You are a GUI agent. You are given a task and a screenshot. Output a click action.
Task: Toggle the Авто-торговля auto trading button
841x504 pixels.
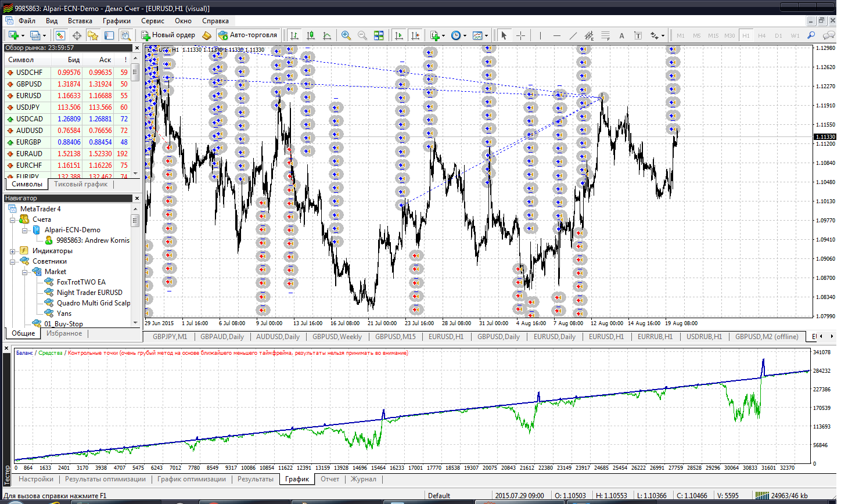pos(248,35)
